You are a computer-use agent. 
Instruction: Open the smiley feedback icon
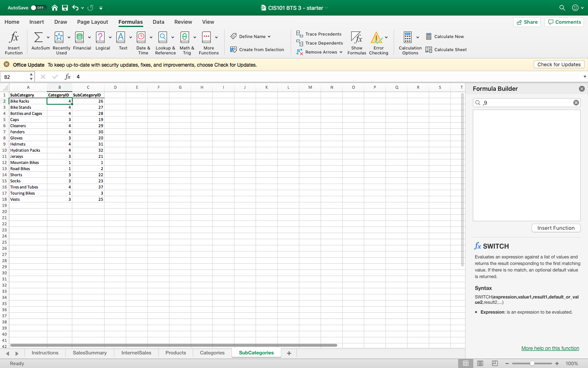575,8
